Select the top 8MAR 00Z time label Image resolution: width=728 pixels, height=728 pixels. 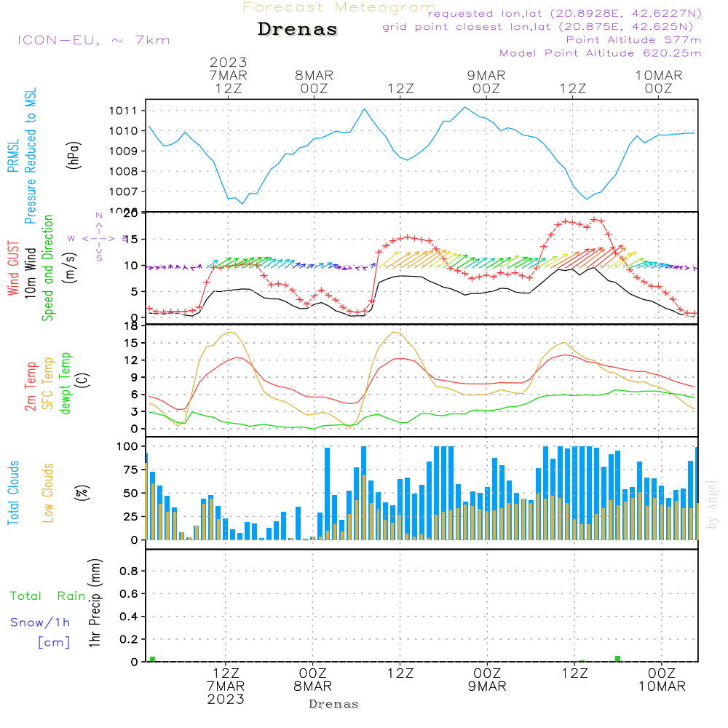click(314, 82)
